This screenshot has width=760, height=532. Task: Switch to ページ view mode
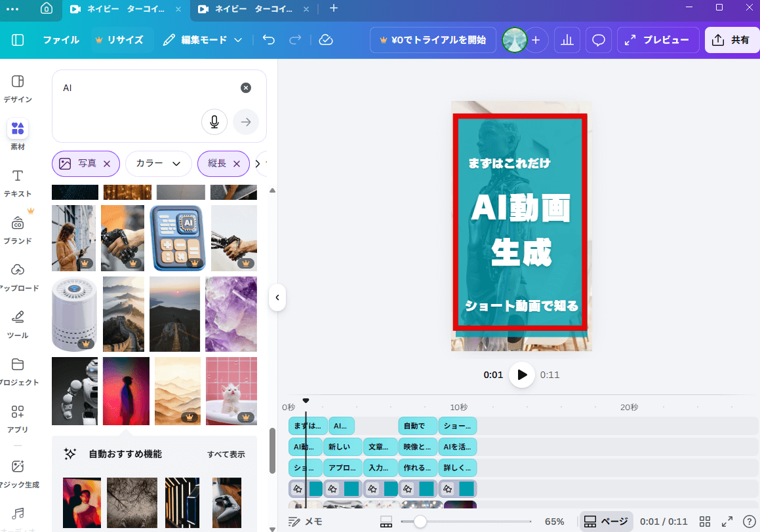click(x=606, y=522)
